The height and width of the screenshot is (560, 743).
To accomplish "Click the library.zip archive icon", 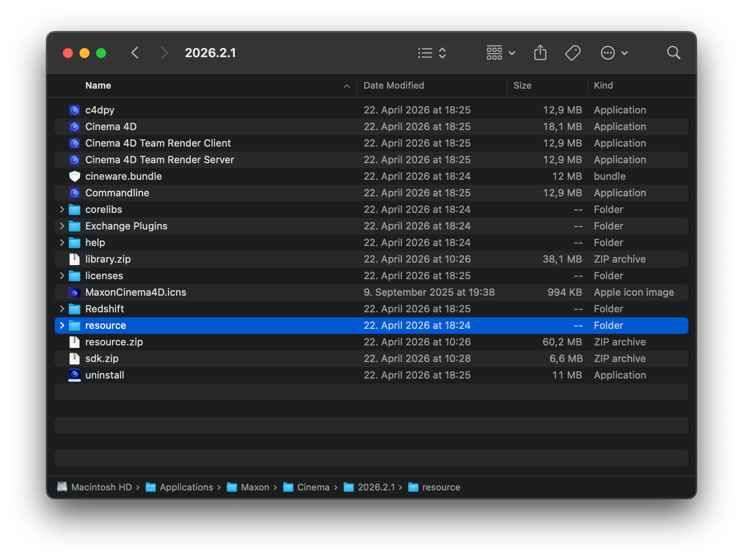I will point(75,259).
